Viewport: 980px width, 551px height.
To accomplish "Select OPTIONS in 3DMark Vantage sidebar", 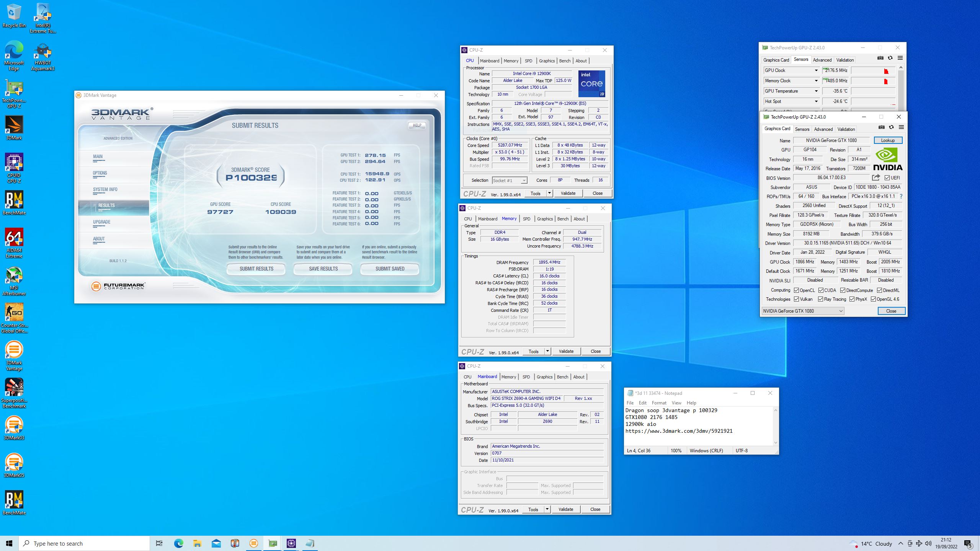I will pos(114,173).
